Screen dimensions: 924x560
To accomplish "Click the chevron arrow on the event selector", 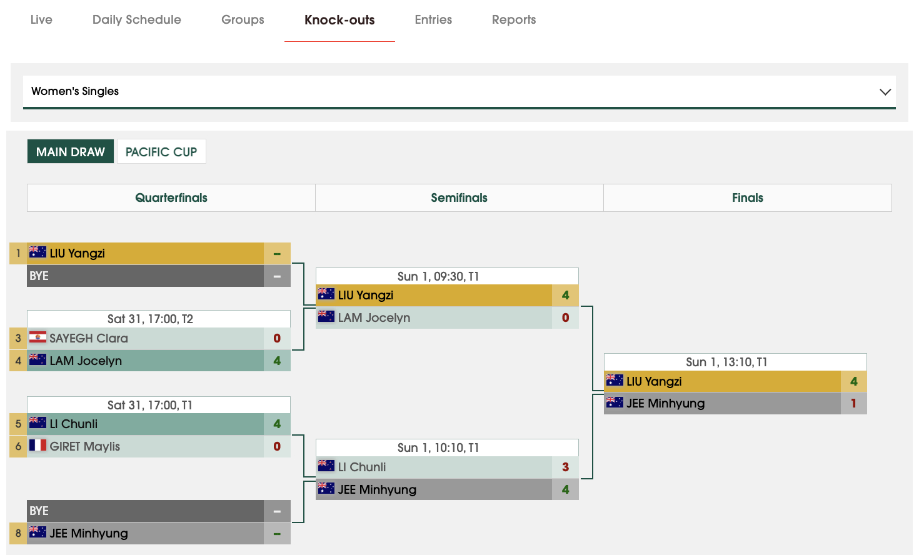I will (x=885, y=91).
